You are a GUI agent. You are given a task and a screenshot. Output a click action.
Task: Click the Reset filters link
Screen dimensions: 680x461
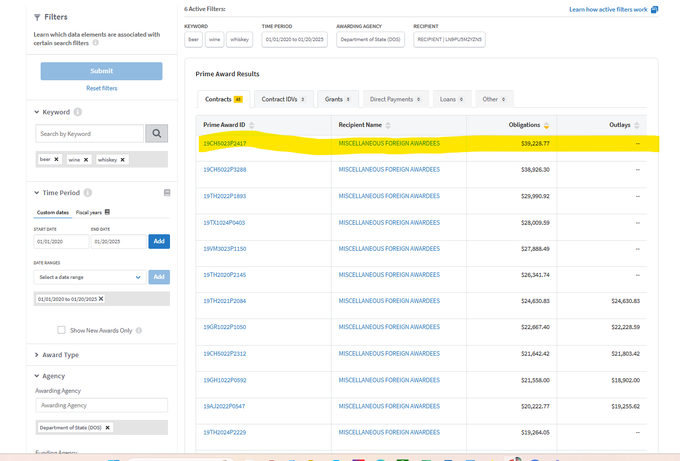[101, 88]
